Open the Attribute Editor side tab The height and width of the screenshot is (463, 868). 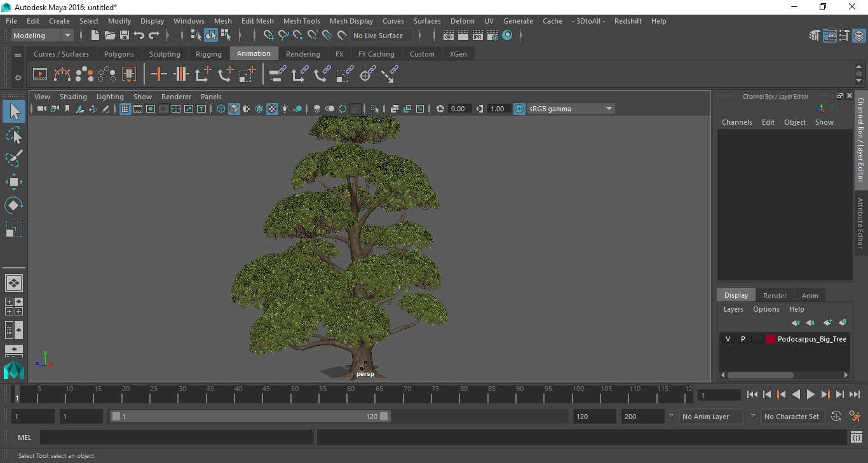click(860, 223)
